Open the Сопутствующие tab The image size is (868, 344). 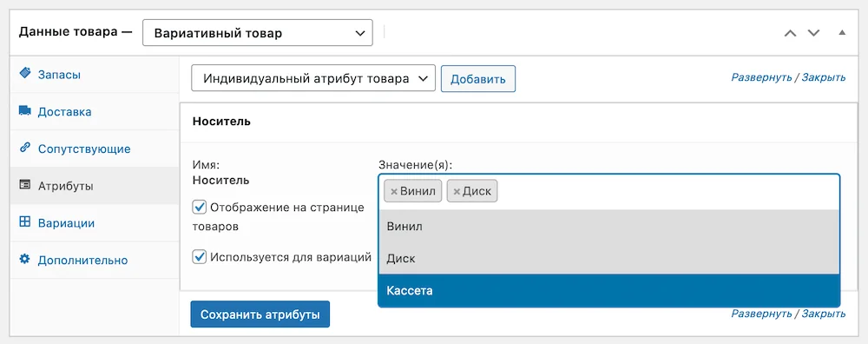pos(95,149)
